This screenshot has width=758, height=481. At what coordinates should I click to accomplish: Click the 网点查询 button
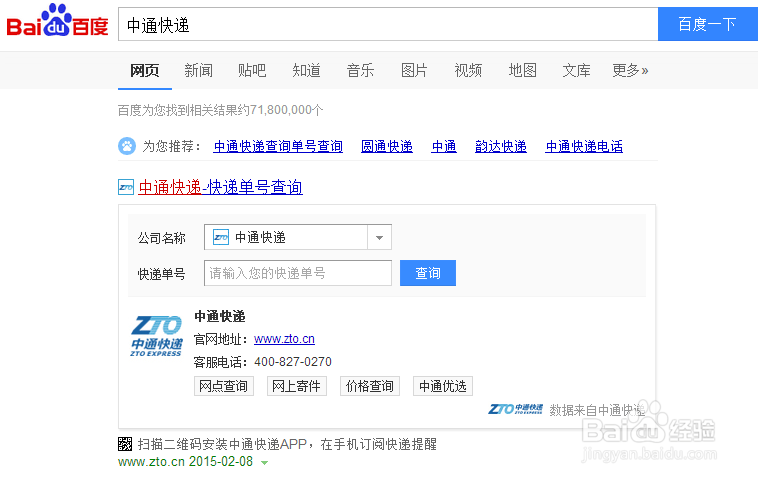pos(224,386)
